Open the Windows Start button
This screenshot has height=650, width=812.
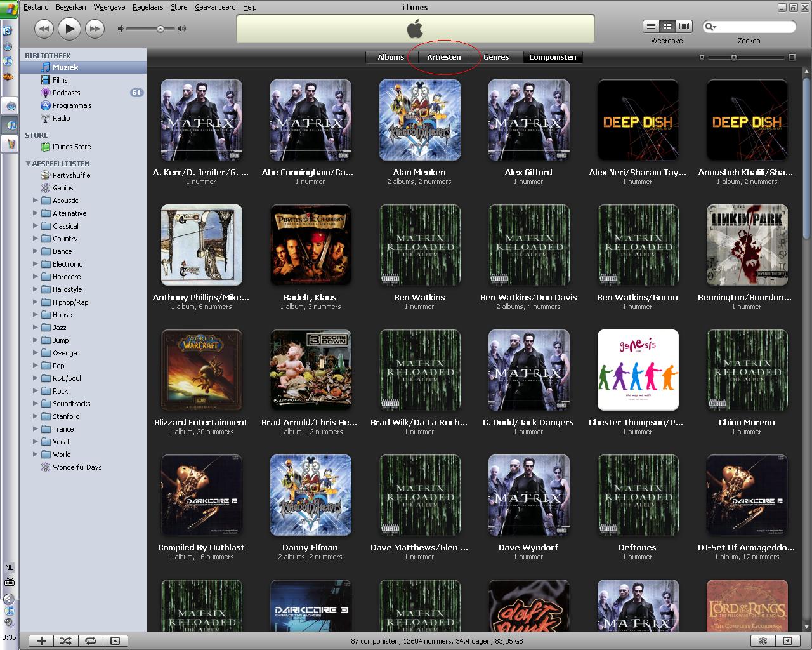point(9,8)
